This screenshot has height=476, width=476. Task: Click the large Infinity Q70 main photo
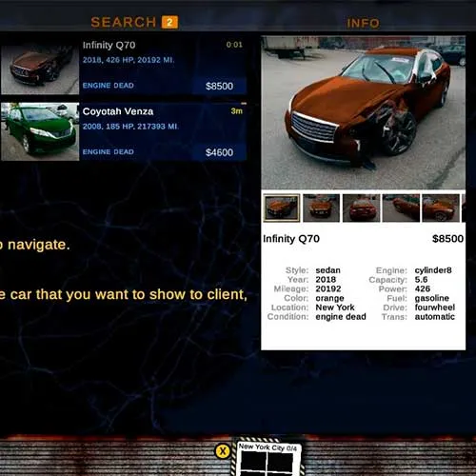point(363,112)
